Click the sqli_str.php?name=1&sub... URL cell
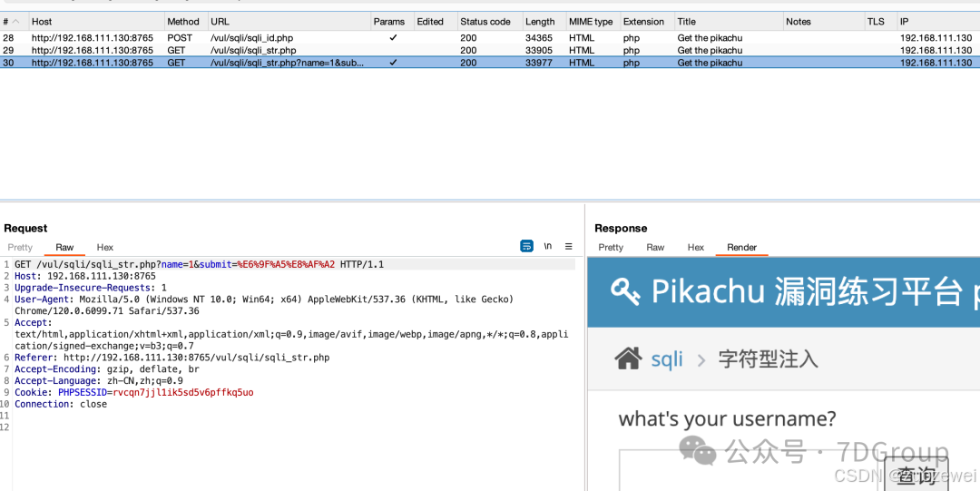 pos(288,63)
